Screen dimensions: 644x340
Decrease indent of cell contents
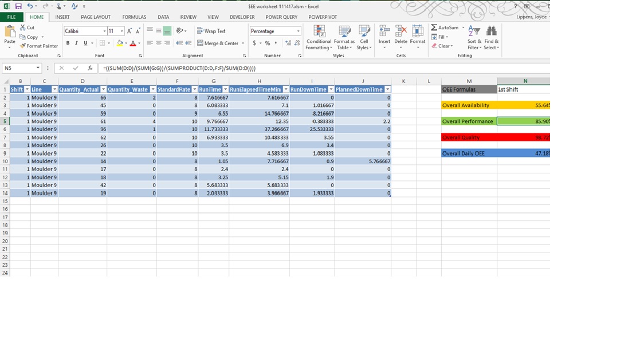(x=179, y=43)
